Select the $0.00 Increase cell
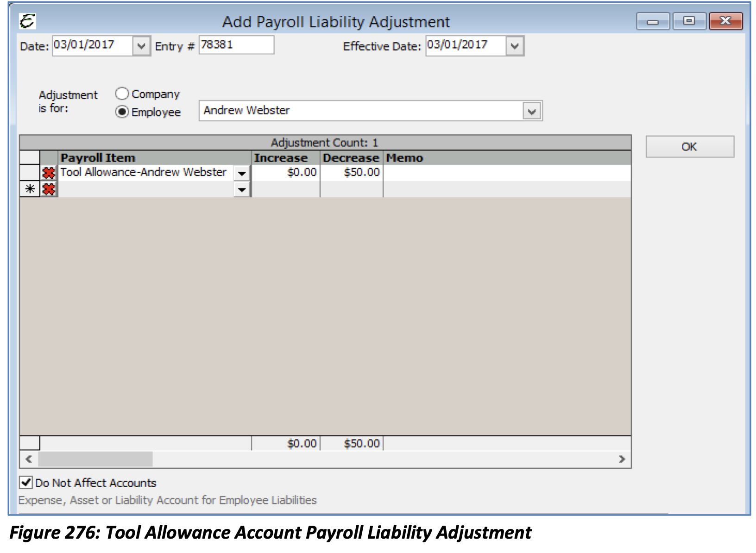 click(x=286, y=172)
